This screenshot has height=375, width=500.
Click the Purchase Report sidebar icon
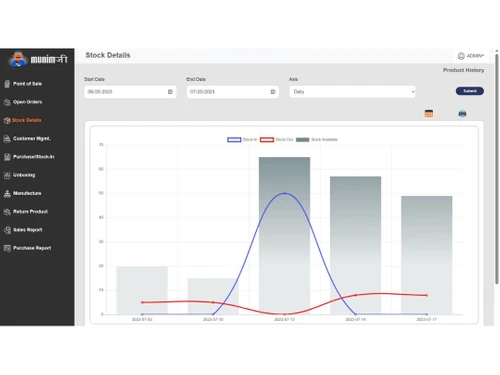tap(7, 248)
